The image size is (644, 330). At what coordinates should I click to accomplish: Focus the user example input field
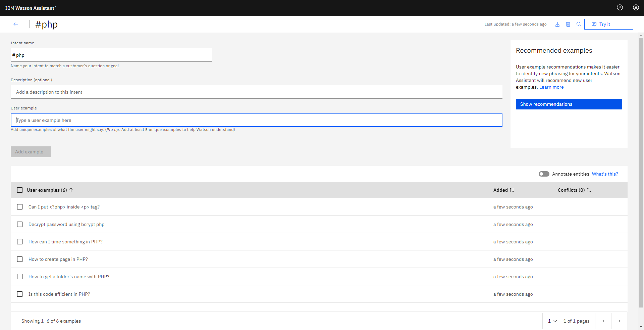tap(257, 120)
